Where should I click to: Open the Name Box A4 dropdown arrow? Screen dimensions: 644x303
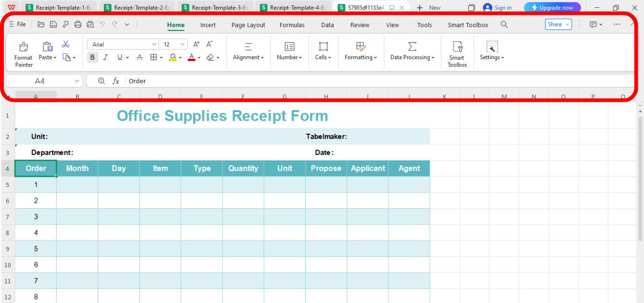(x=77, y=81)
